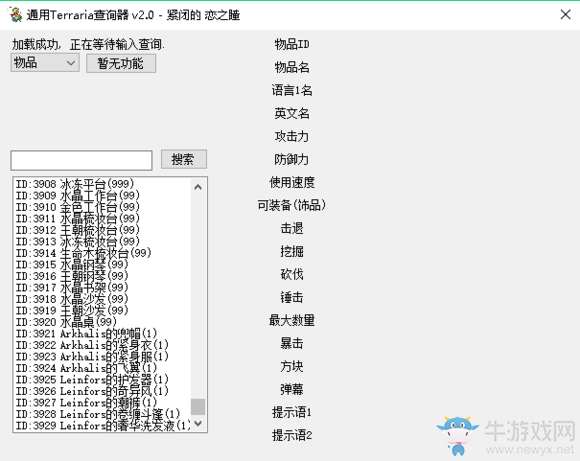Select item ID:3918 水晶沙发
Screen dimensions: 580x461
point(72,299)
